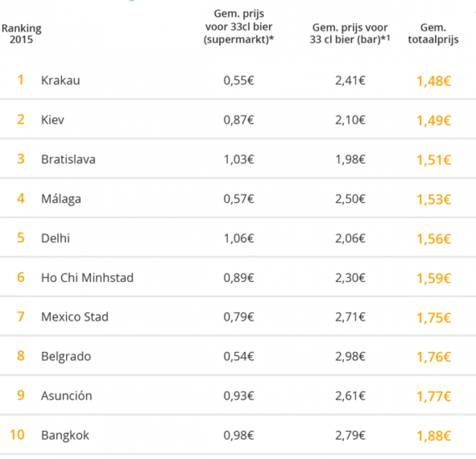
Task: Click Mexico Stad in the list
Action: [74, 317]
